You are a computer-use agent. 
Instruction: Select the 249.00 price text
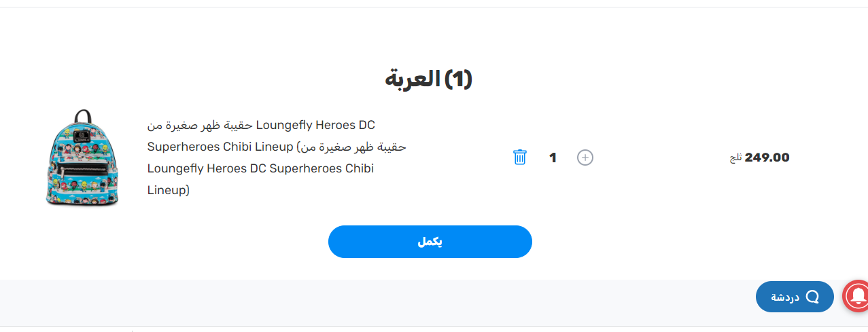click(767, 158)
